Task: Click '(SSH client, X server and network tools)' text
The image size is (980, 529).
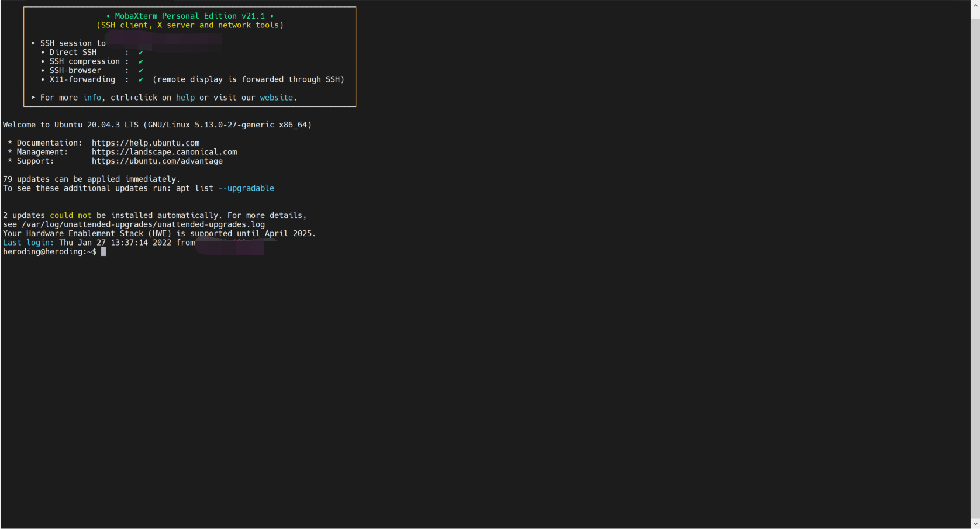Action: [190, 25]
